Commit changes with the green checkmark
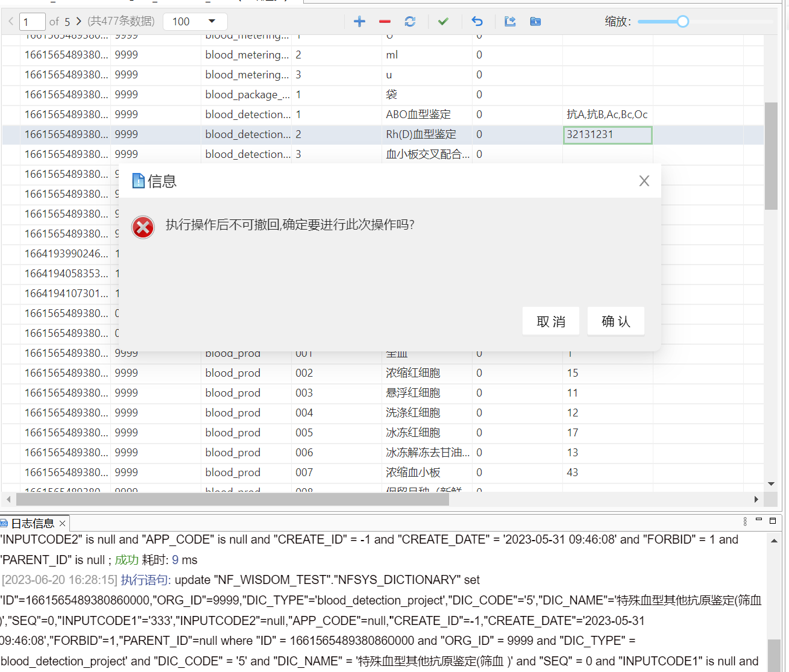The width and height of the screenshot is (789, 672). click(x=443, y=22)
